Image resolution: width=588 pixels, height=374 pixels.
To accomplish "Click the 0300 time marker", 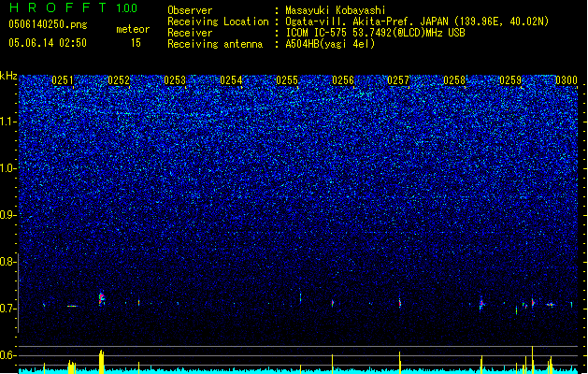I will click(x=566, y=80).
